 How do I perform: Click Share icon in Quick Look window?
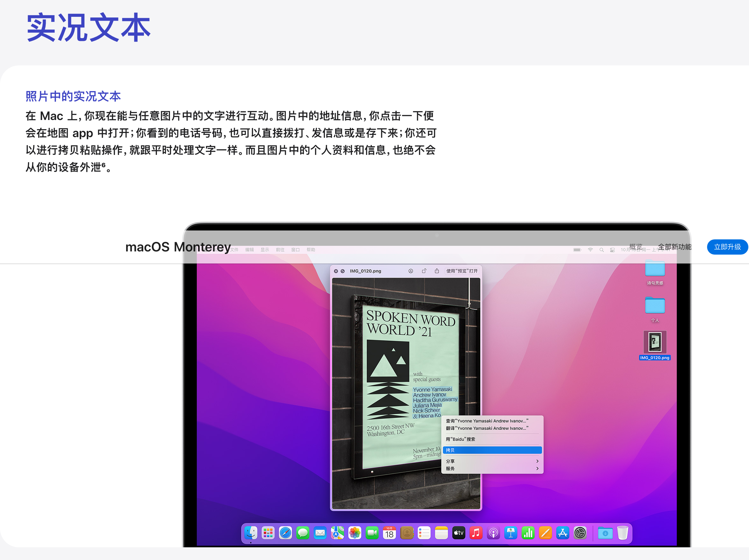pyautogui.click(x=437, y=271)
